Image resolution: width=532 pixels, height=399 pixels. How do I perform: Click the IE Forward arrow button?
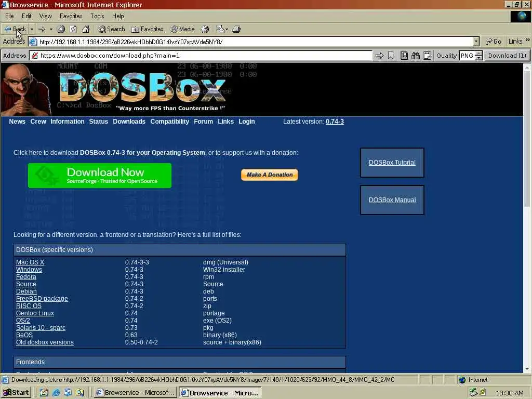coord(42,29)
